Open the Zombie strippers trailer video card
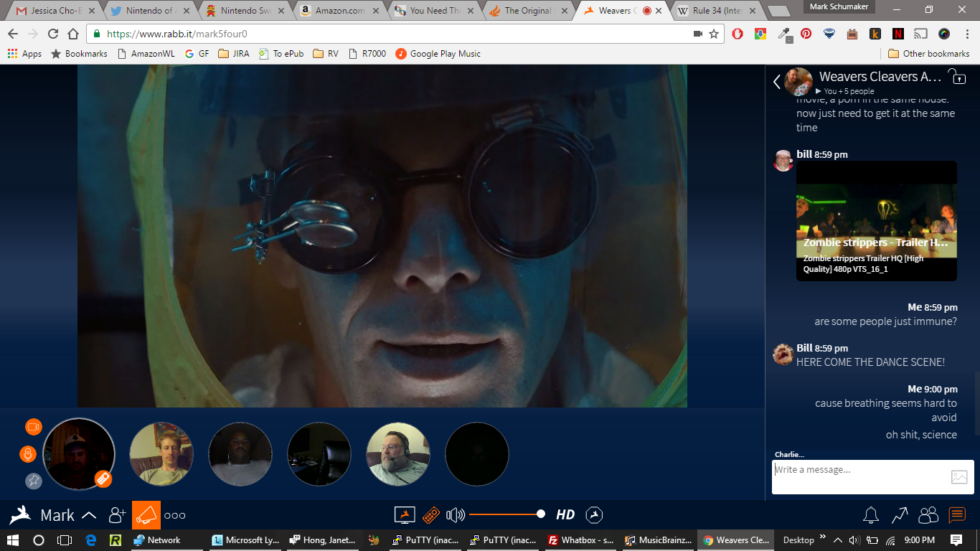This screenshot has height=551, width=980. tap(877, 220)
